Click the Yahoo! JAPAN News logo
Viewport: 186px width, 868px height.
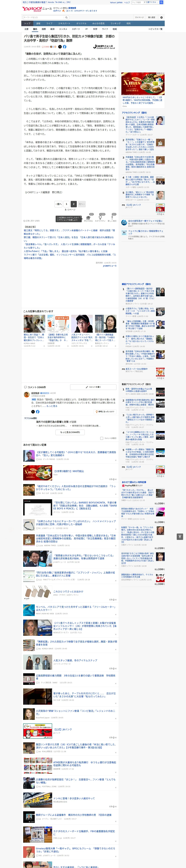[37, 9]
